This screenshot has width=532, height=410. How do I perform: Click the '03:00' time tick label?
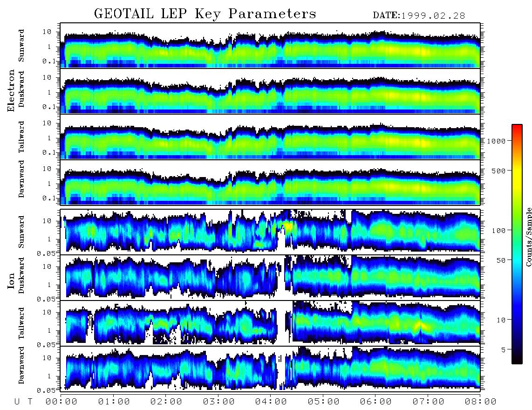point(219,402)
